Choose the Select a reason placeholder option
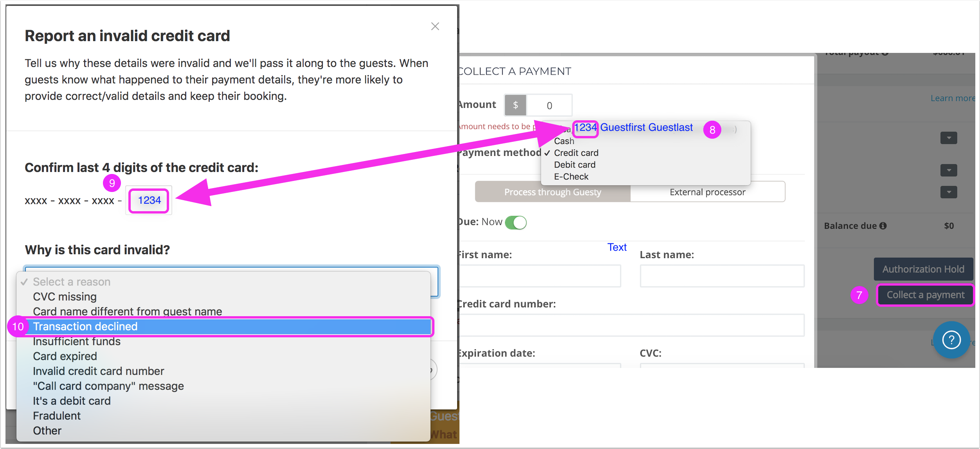 [x=224, y=282]
